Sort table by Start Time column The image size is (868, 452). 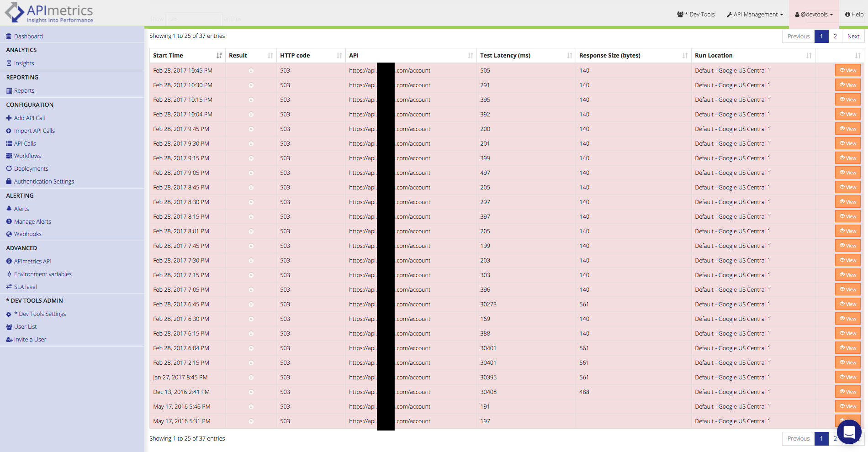(x=187, y=55)
